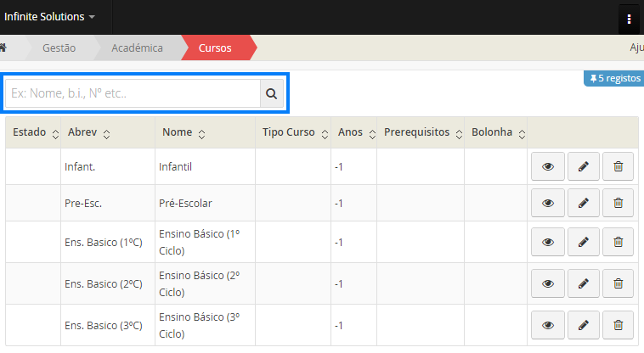Go to Gestão breadcrumb

(x=59, y=48)
